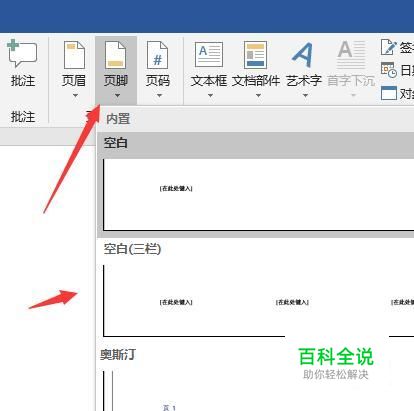Click the 空白(三栏) gallery heading
414x411 pixels.
[x=132, y=249]
